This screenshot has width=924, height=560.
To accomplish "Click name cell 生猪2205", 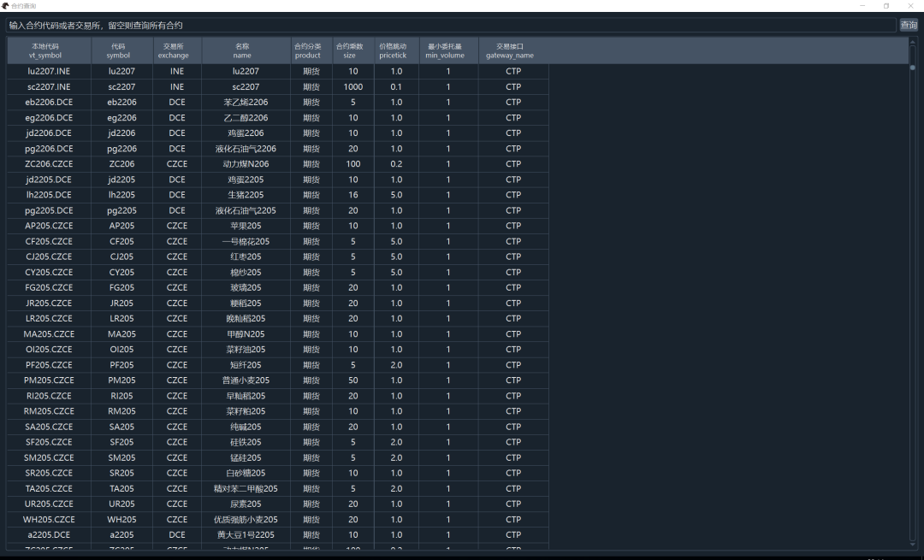I will (x=246, y=195).
